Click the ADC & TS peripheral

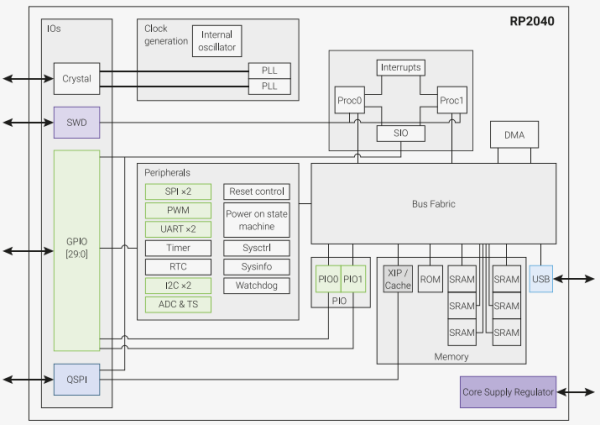[177, 305]
